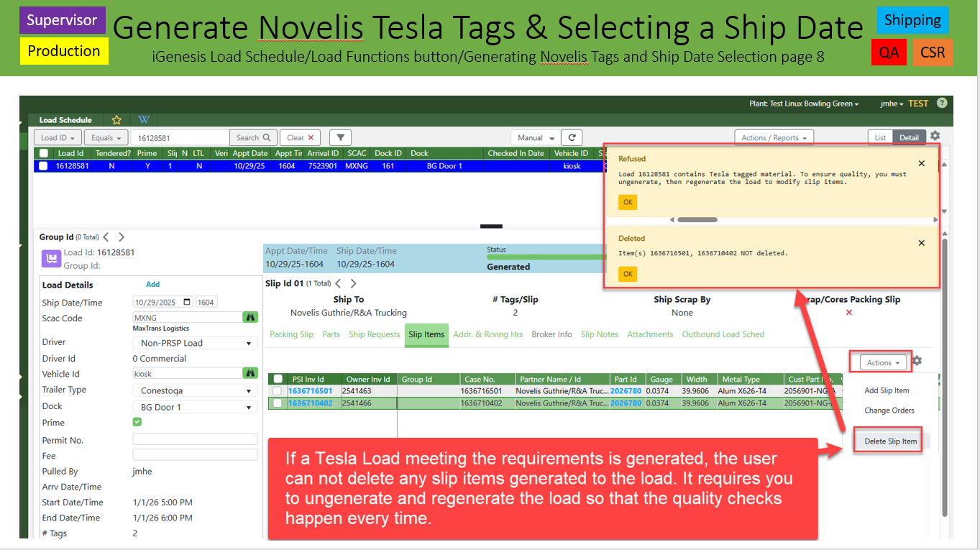The height and width of the screenshot is (550, 980).
Task: Select the Slip Items tab
Action: click(x=426, y=334)
